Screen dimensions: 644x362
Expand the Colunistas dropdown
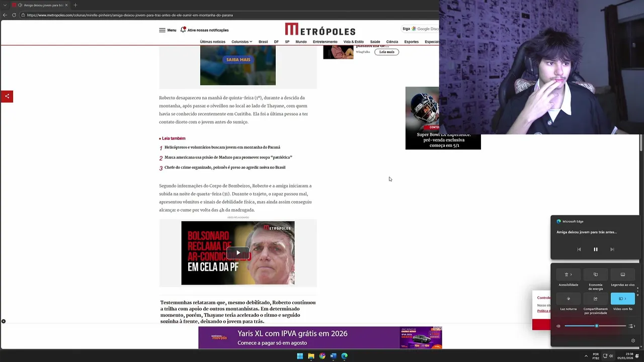tap(242, 42)
